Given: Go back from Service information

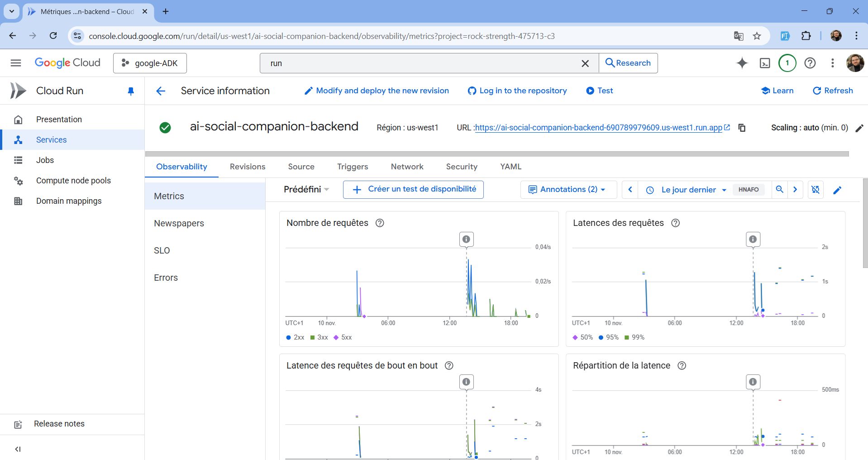Looking at the screenshot, I should 161,91.
